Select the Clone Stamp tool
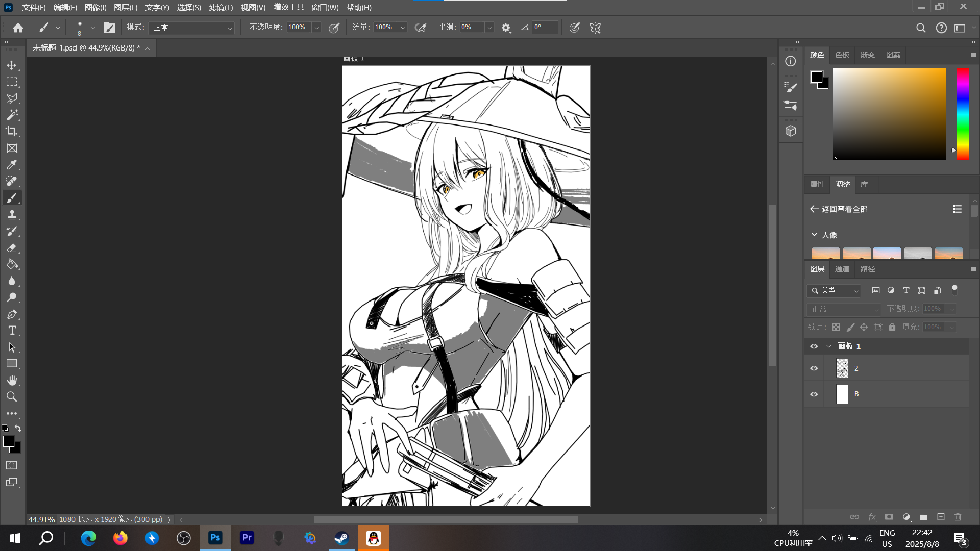 point(12,215)
